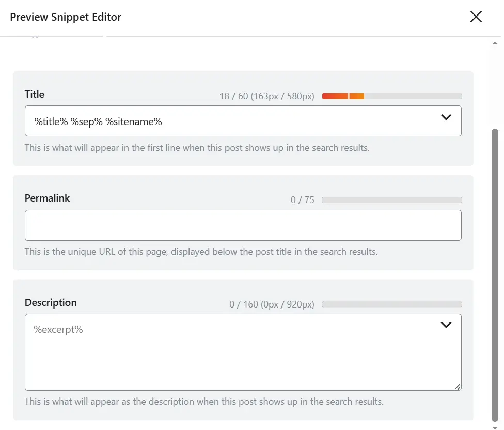Open the Title variables dropdown arrow

coord(446,117)
